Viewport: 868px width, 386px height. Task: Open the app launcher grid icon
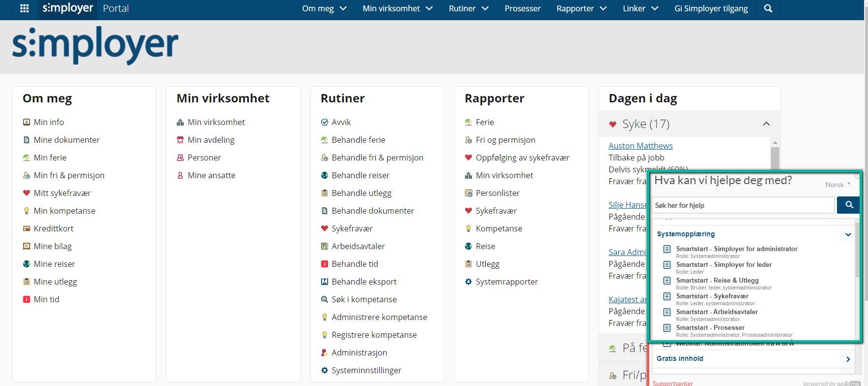point(24,8)
